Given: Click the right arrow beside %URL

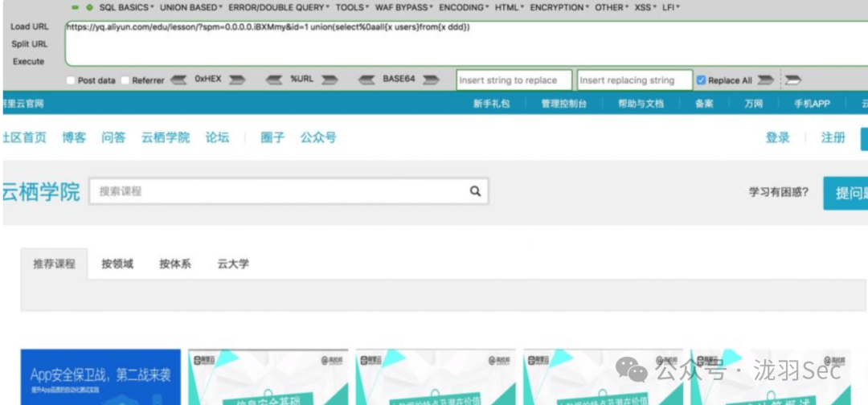Looking at the screenshot, I should pos(330,80).
